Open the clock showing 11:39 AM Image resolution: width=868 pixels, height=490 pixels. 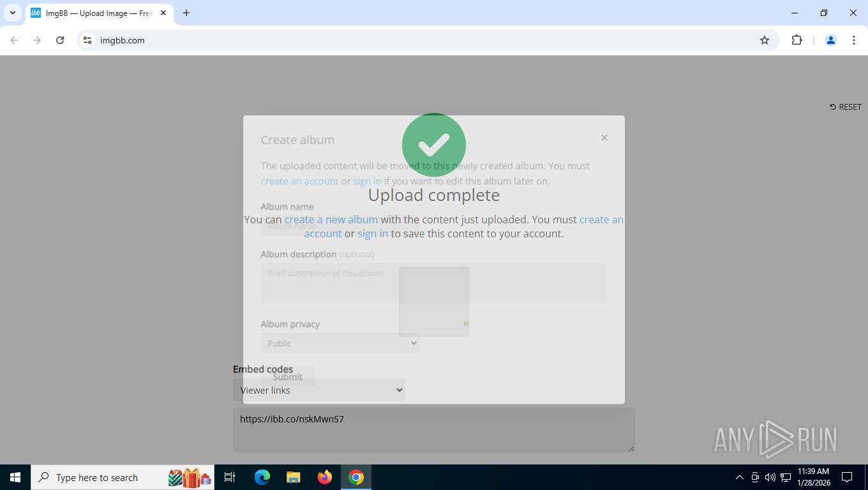tap(813, 477)
